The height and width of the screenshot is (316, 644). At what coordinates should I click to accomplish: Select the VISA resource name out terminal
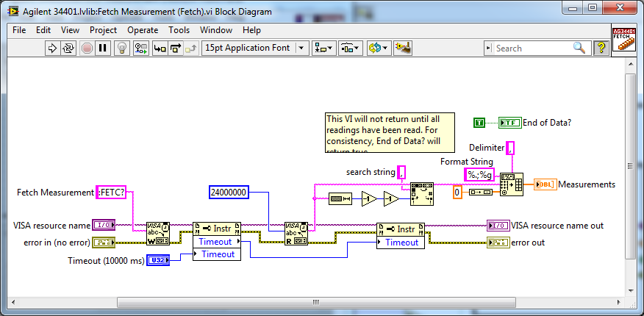pos(498,225)
